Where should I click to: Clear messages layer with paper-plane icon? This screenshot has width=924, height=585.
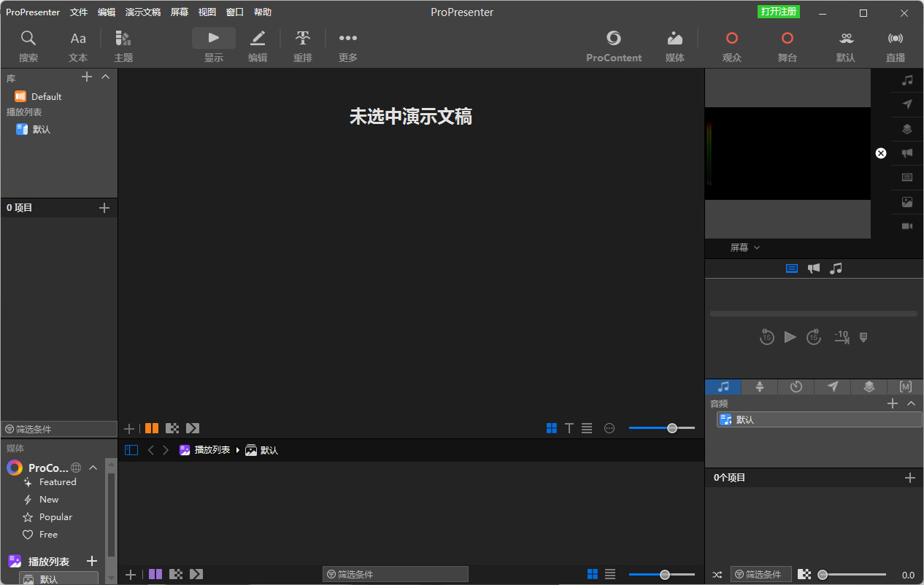(907, 104)
